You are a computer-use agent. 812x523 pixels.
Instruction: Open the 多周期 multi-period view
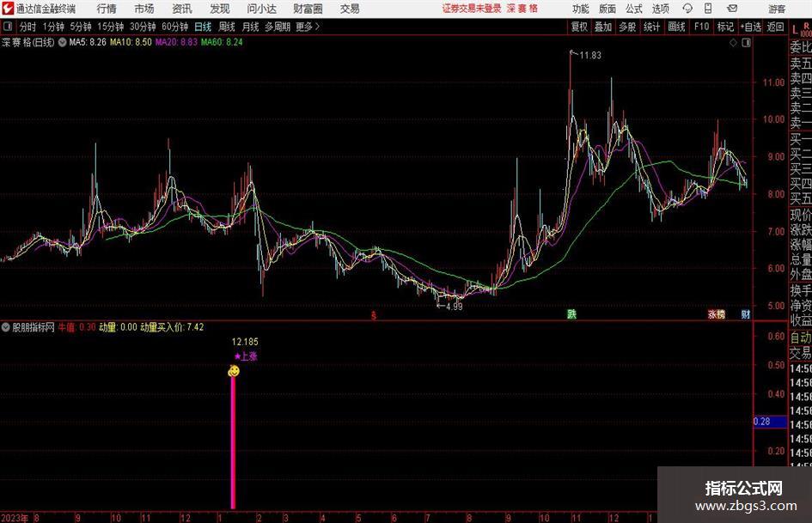[x=278, y=27]
